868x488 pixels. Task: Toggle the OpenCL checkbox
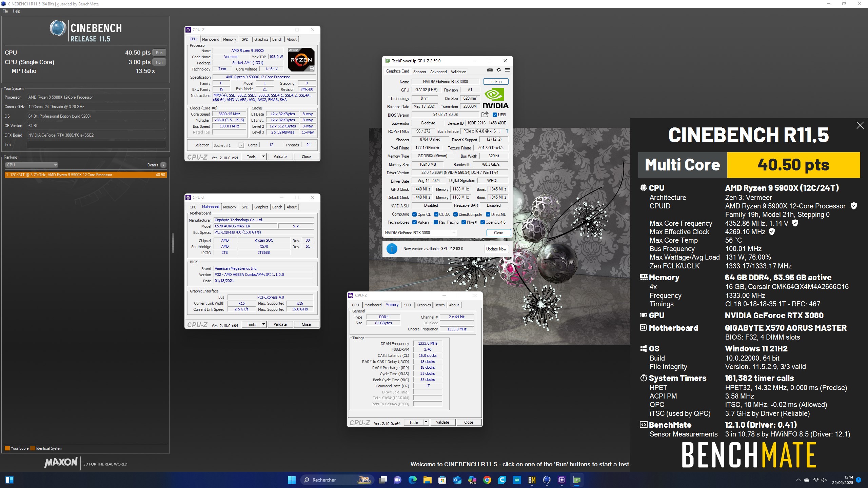pyautogui.click(x=414, y=214)
